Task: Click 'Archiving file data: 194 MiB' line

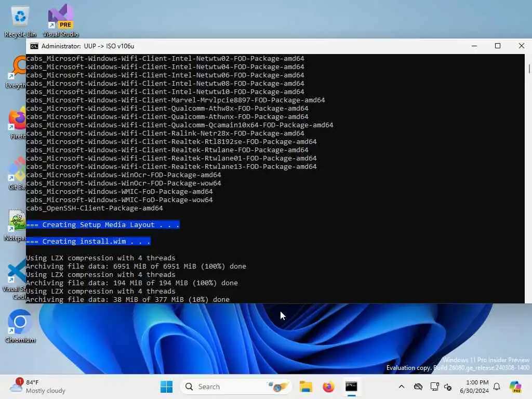Action: click(x=131, y=283)
